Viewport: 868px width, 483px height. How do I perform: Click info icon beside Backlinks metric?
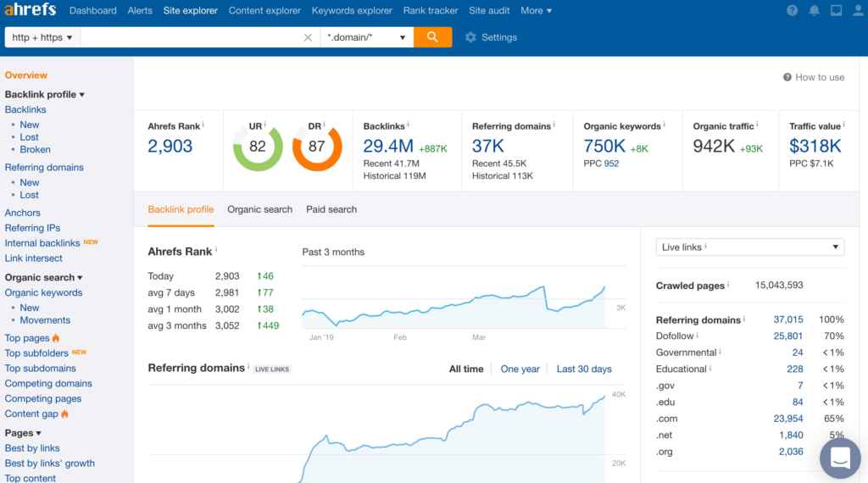(408, 124)
